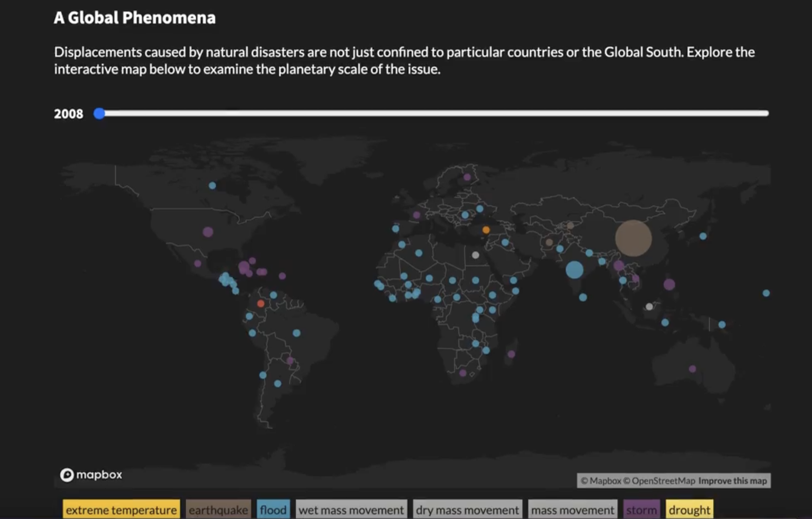The height and width of the screenshot is (519, 812).
Task: Select the flood legend tag
Action: (273, 509)
